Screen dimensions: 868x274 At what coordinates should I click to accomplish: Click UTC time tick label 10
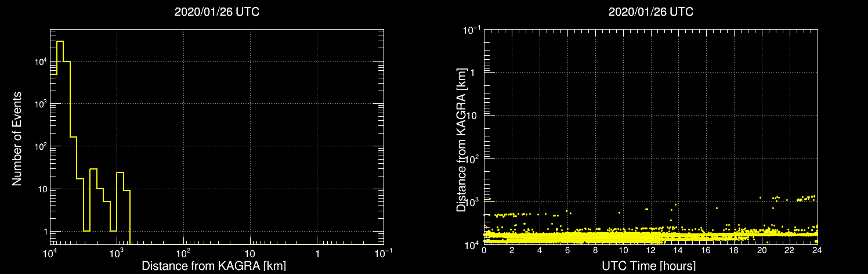tap(623, 250)
